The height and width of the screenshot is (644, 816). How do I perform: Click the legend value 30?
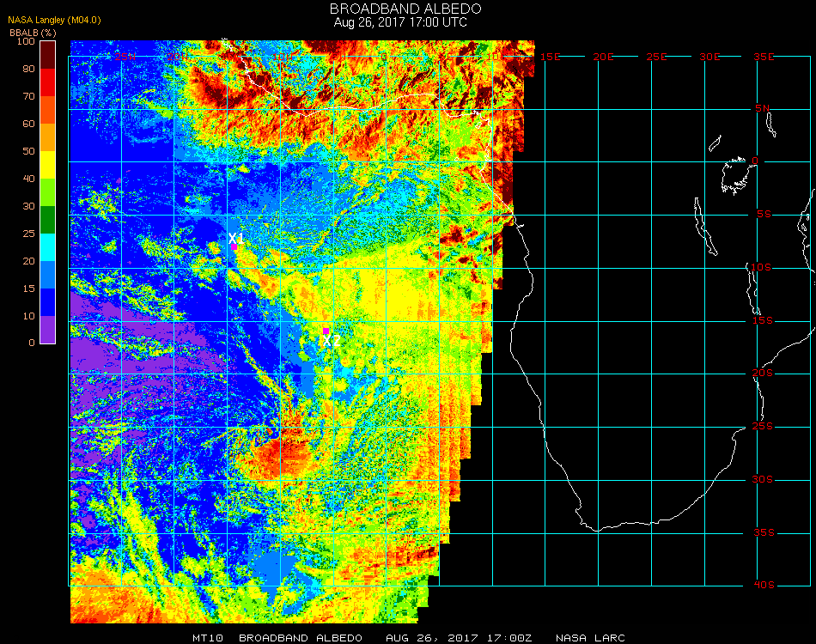click(x=28, y=207)
